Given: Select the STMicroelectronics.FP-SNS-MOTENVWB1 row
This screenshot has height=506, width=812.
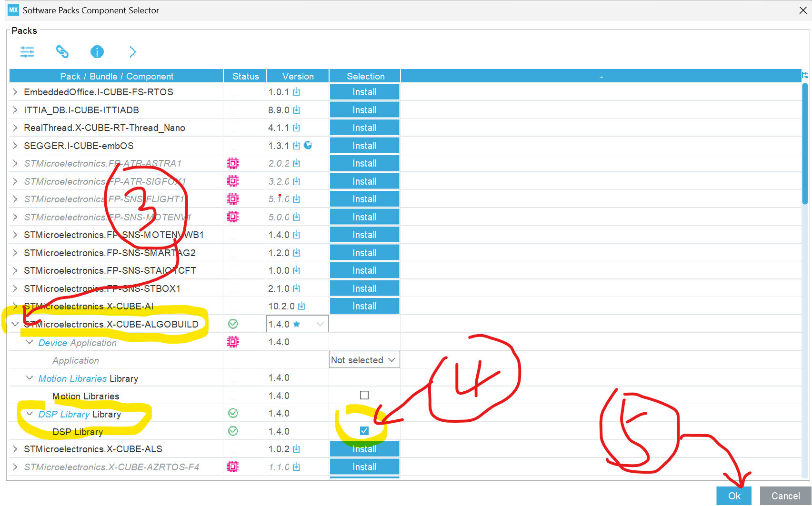Looking at the screenshot, I should (x=114, y=235).
